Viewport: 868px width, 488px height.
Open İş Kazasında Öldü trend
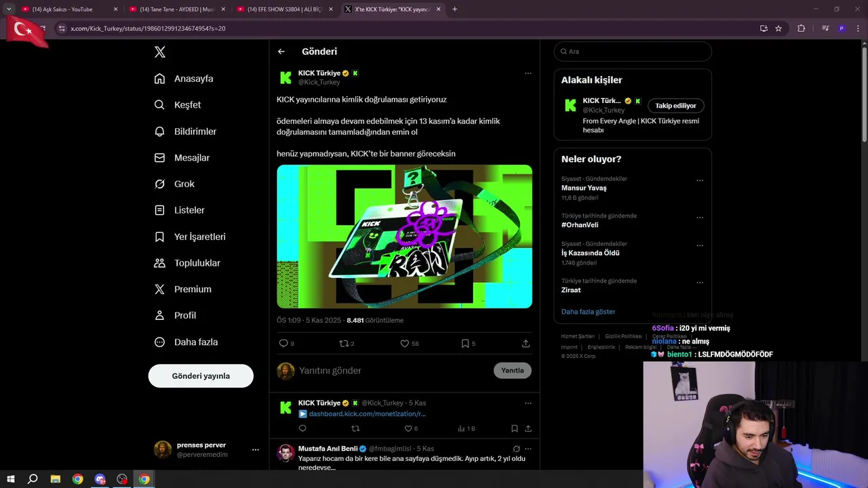591,253
